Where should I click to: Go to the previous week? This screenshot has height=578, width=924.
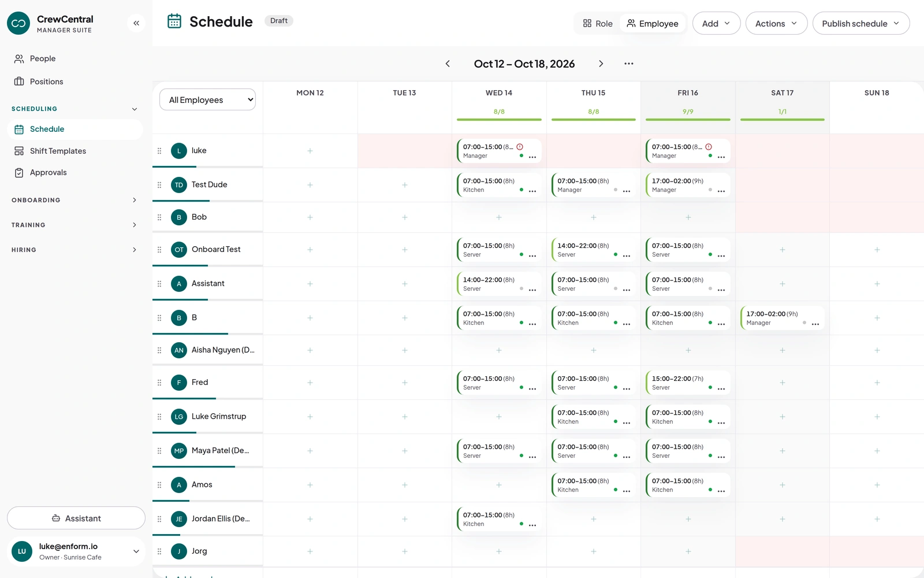click(x=448, y=64)
